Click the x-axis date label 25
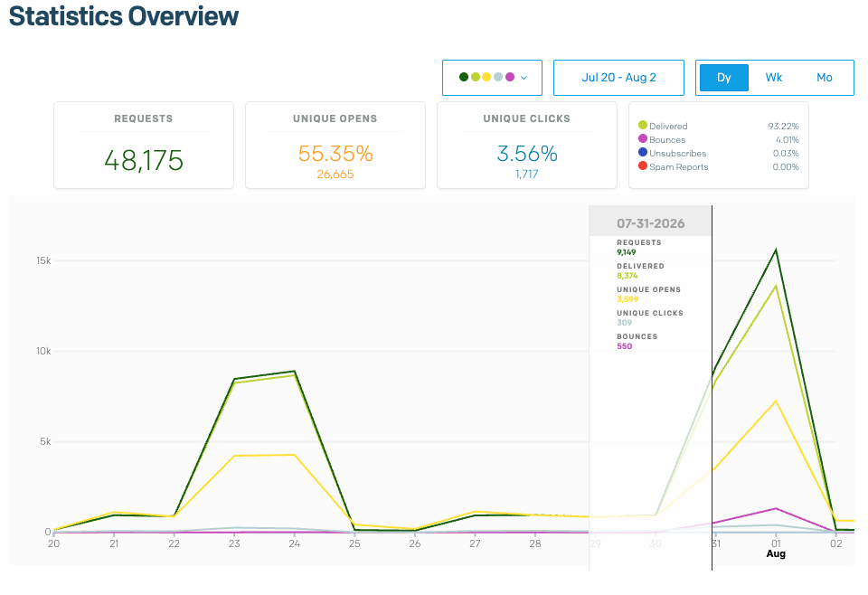Screen dimensions: 868x595 pyautogui.click(x=354, y=543)
